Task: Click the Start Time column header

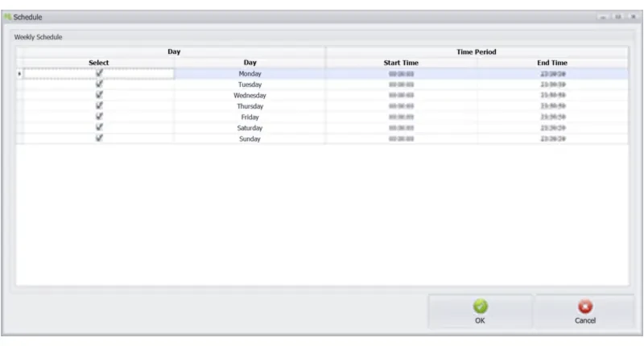Action: click(401, 63)
